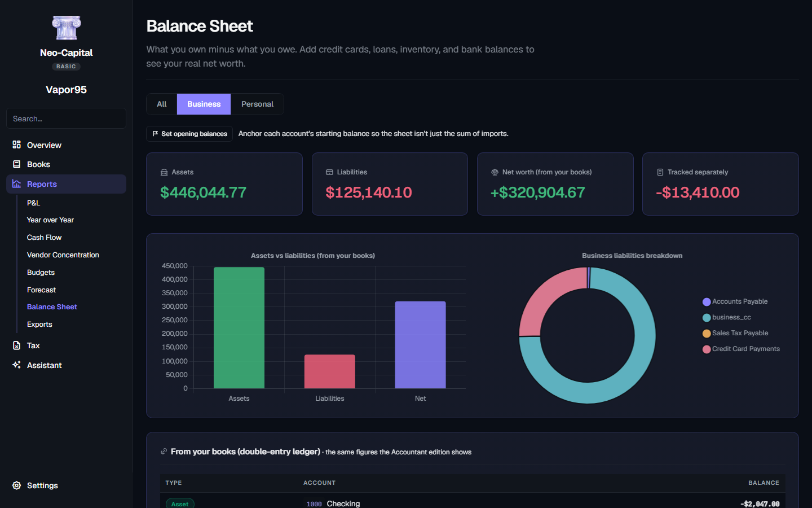
Task: Toggle the business_cc legend swatch
Action: [x=707, y=318]
